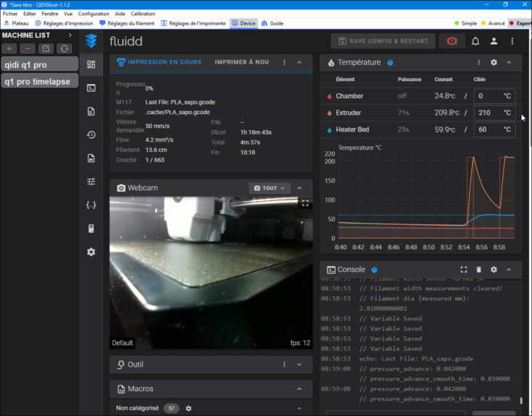Image resolution: width=532 pixels, height=416 pixels.
Task: Switch to Avancé mode
Action: [495, 23]
